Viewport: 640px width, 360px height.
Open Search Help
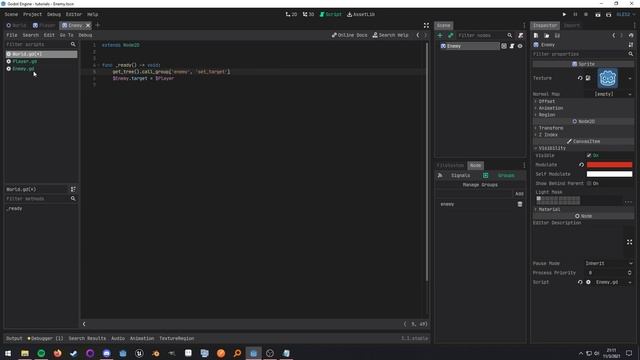[391, 35]
